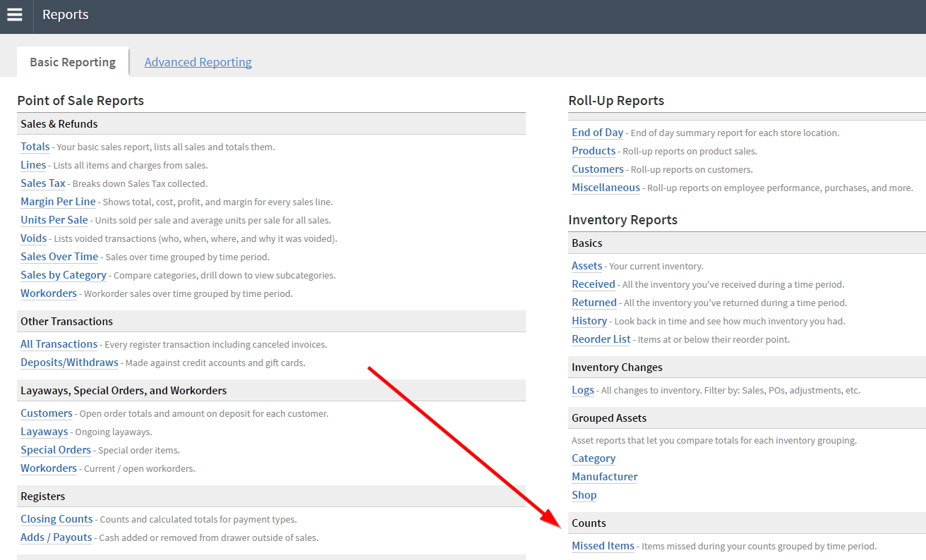
Task: Open the inventory Logs report
Action: click(583, 390)
